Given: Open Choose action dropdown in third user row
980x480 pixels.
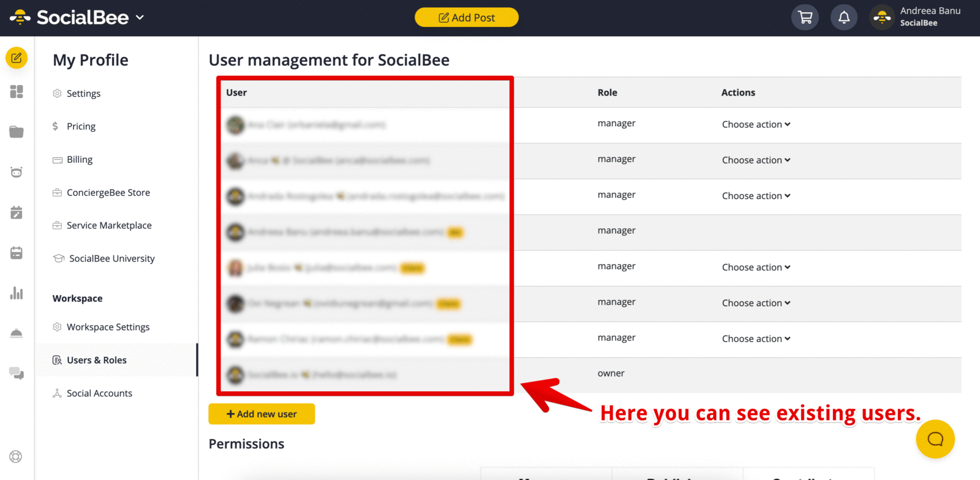Looking at the screenshot, I should pyautogui.click(x=756, y=196).
